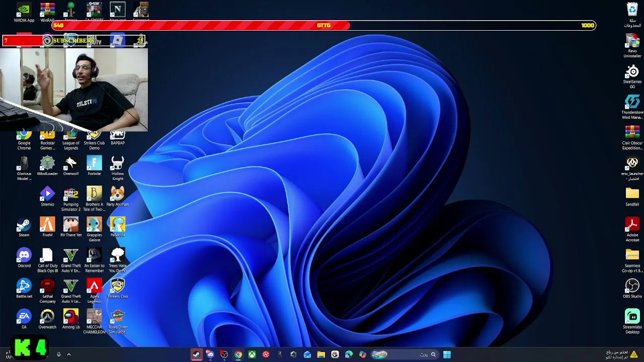Open Grand Theft Auto V Enhanced shortcut

pyautogui.click(x=71, y=260)
